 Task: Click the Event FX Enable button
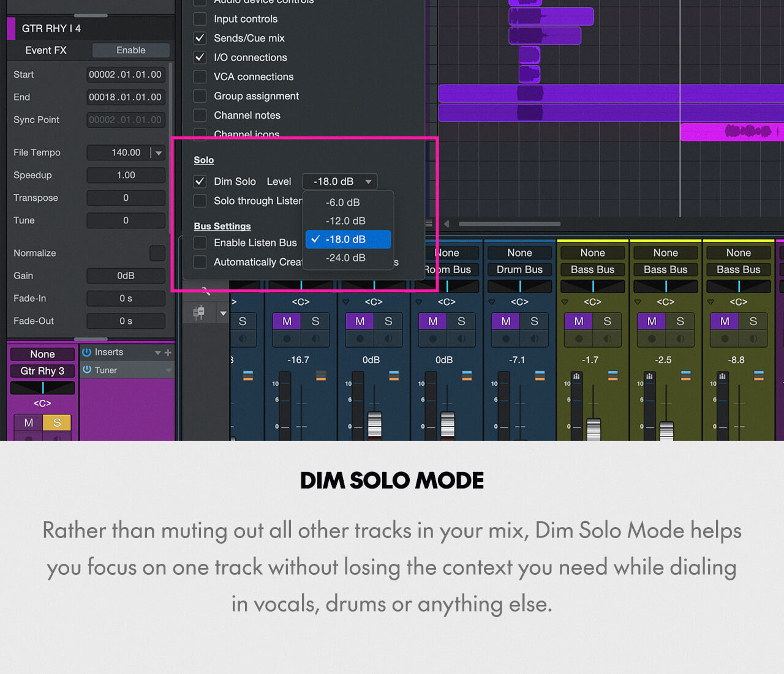click(131, 50)
